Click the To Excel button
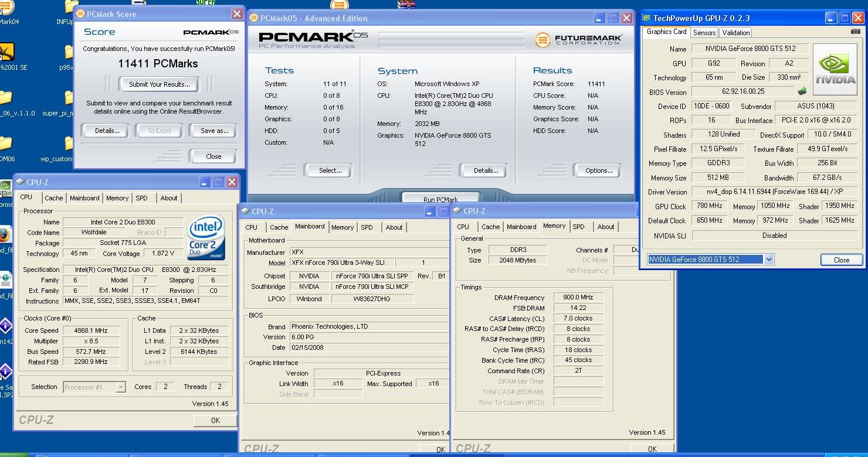Image resolution: width=868 pixels, height=457 pixels. (159, 131)
